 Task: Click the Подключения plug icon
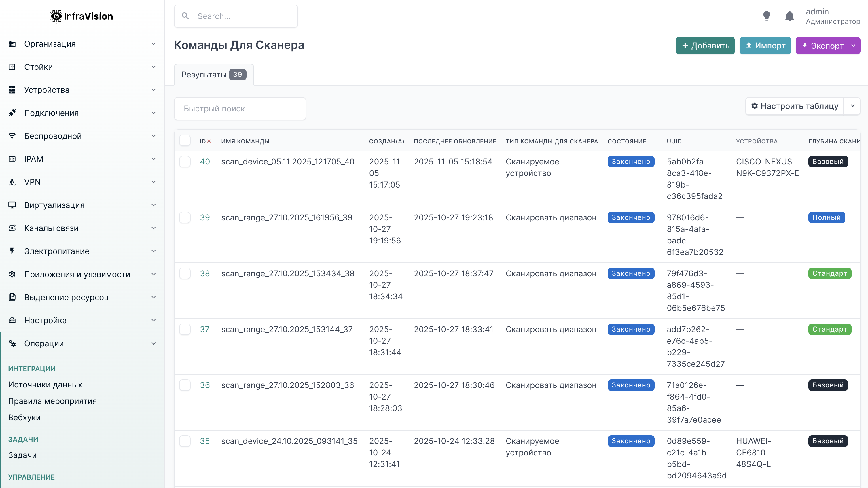[x=12, y=113]
